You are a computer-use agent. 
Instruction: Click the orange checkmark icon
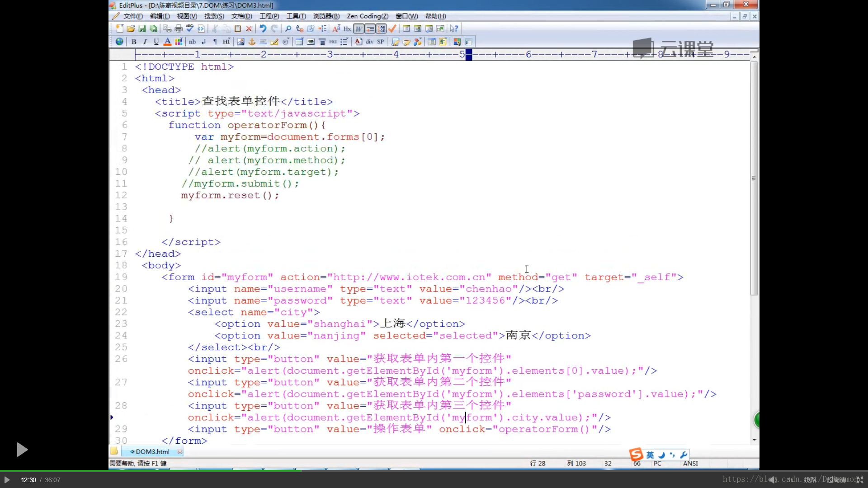click(392, 28)
